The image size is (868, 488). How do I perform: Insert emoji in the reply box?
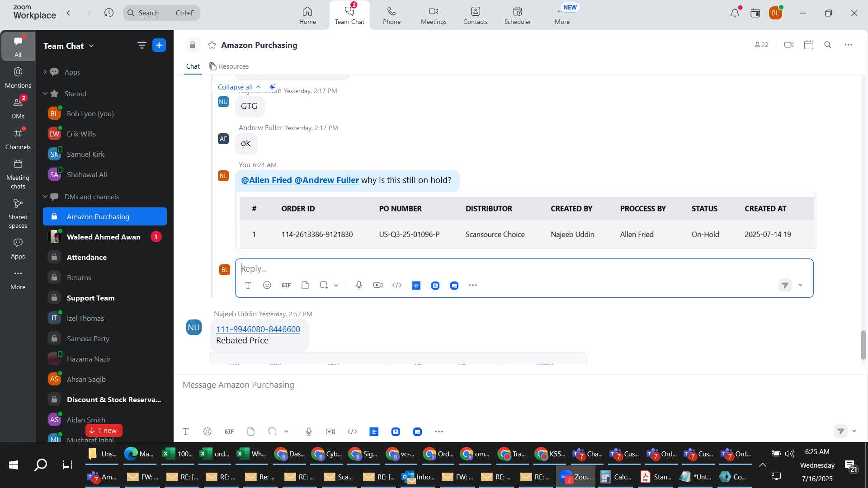267,285
